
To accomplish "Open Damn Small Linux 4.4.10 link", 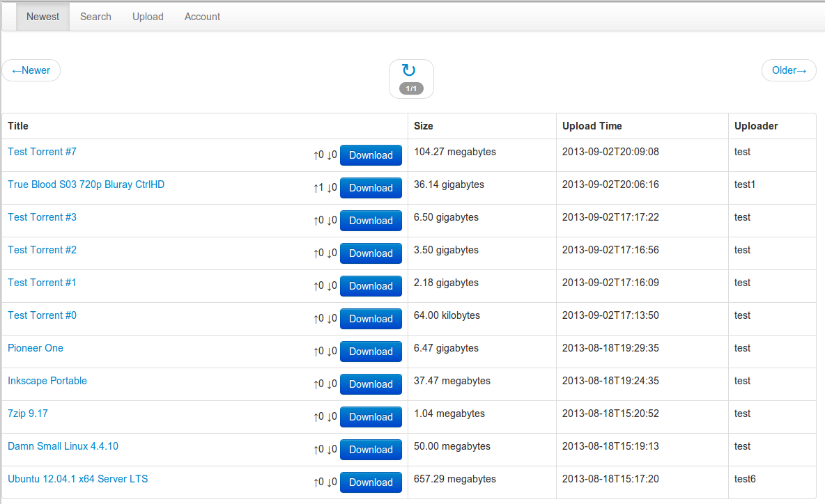I will tap(63, 446).
